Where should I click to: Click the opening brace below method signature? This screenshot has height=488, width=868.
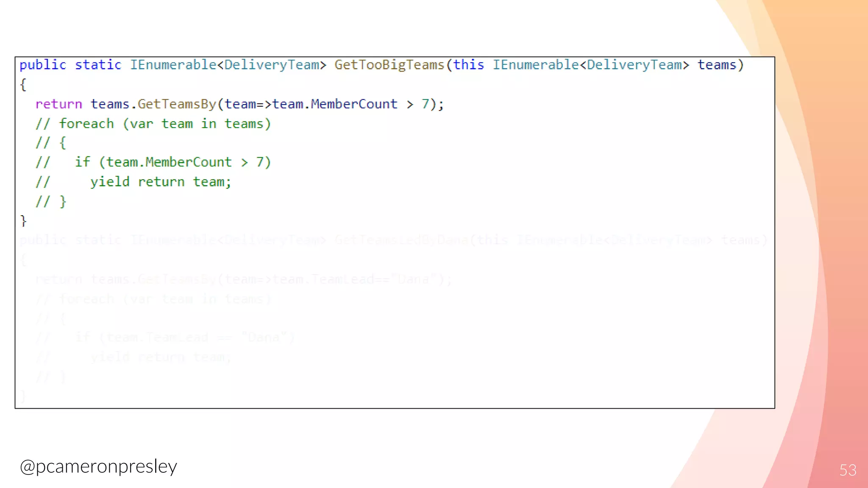pyautogui.click(x=23, y=85)
